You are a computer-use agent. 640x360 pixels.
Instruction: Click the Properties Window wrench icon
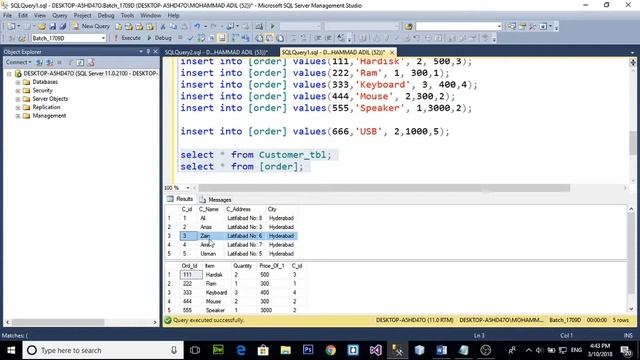(x=532, y=26)
